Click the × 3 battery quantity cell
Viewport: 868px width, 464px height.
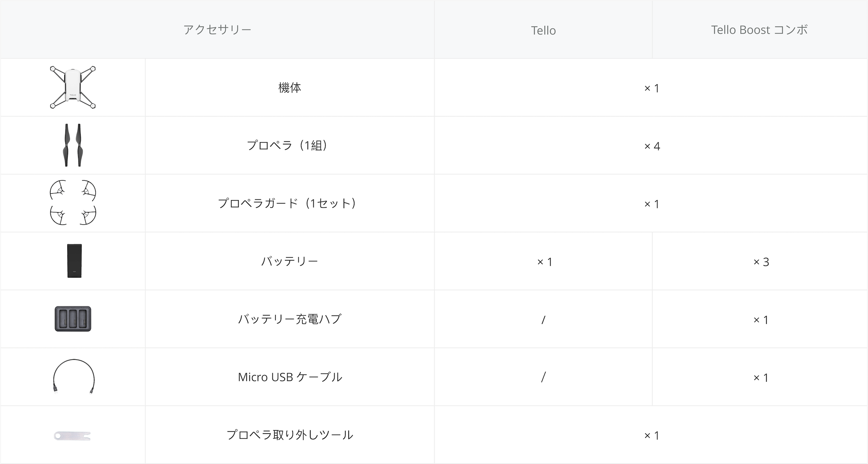tap(761, 262)
